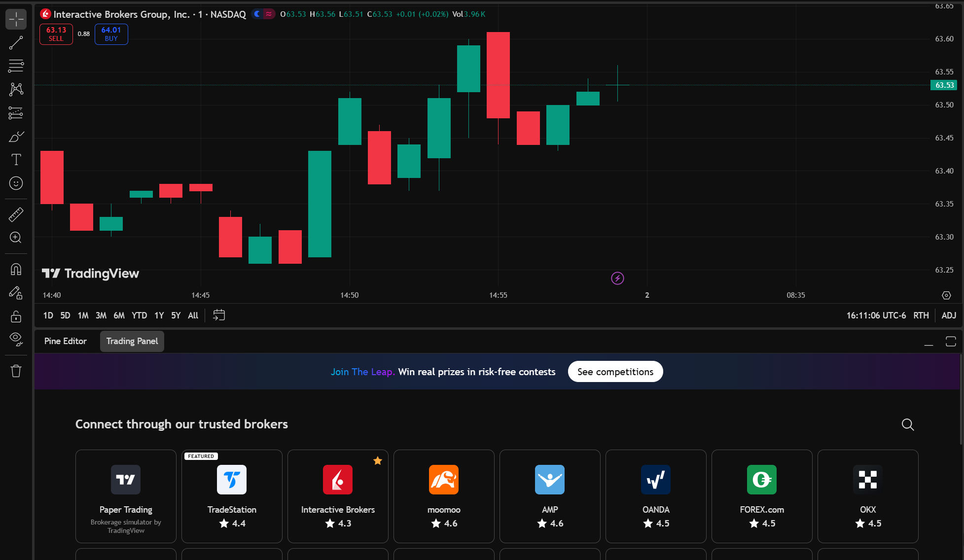Screen dimensions: 964x560
Task: Remove drawings with the trash icon
Action: 16,371
